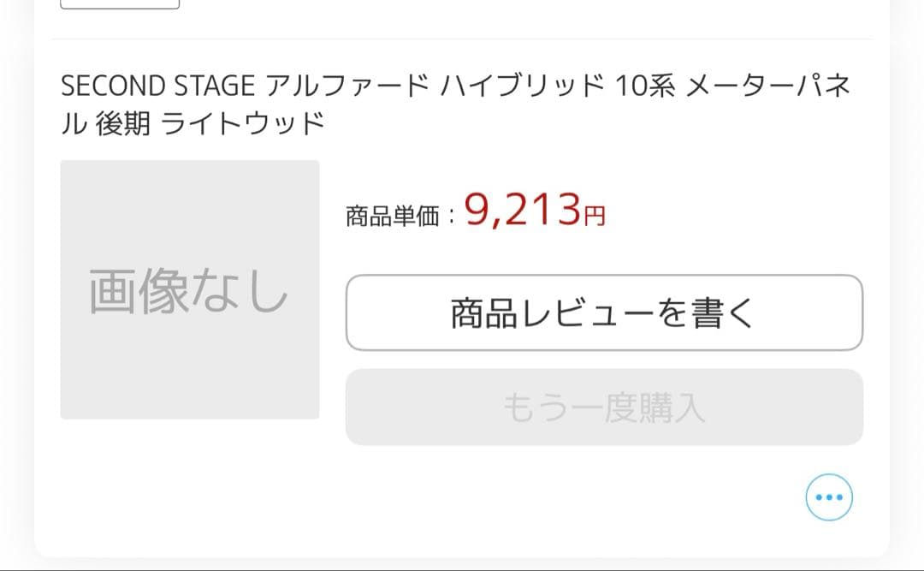Click the write-a-review button for this item
The image size is (924, 571).
(x=603, y=312)
